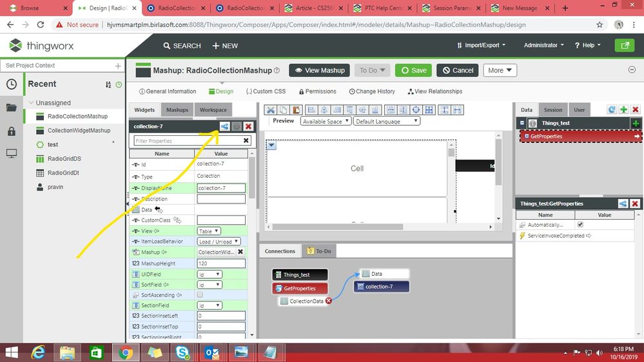Screen dimensions: 644x362
Task: Click NEW in the top bar
Action: (x=225, y=46)
